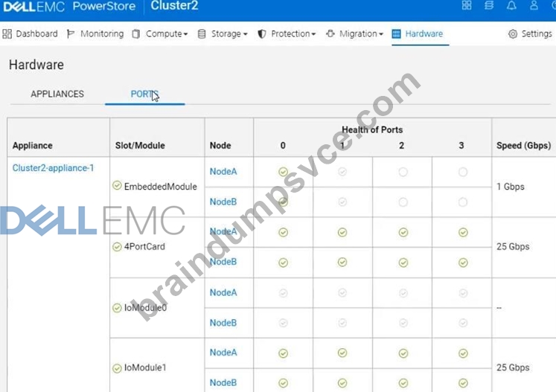Open the Monitoring menu item

[95, 34]
